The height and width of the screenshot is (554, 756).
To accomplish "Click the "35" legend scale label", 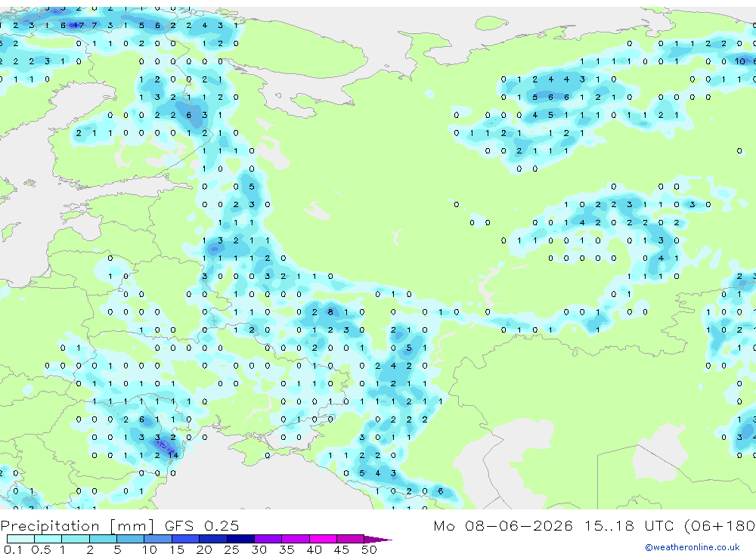I will tap(287, 549).
